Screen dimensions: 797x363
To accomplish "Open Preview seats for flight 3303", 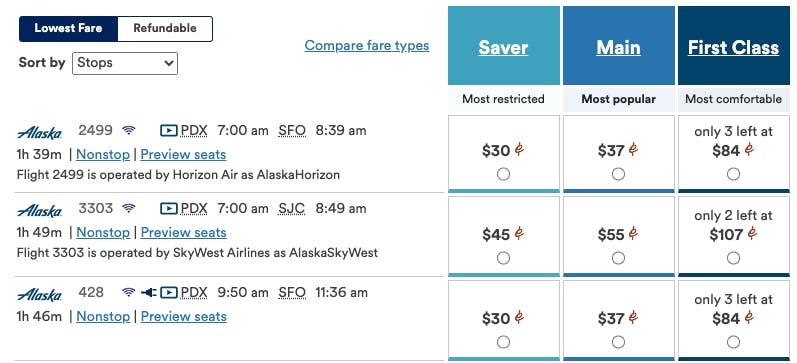I will pyautogui.click(x=183, y=232).
